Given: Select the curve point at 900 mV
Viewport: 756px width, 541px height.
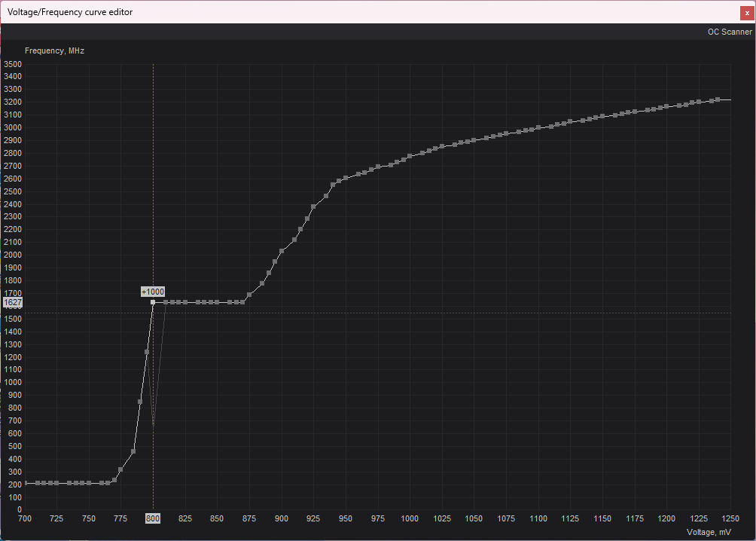Looking at the screenshot, I should click(x=282, y=251).
